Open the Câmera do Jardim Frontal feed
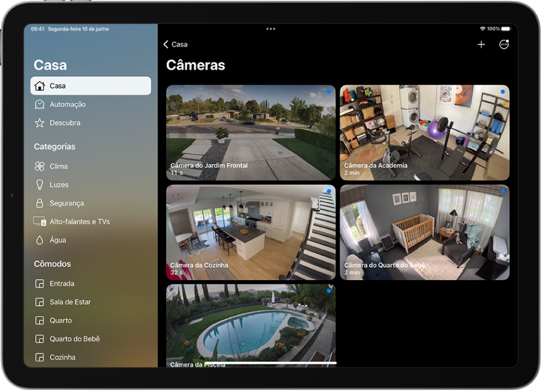The height and width of the screenshot is (392, 542). click(250, 132)
